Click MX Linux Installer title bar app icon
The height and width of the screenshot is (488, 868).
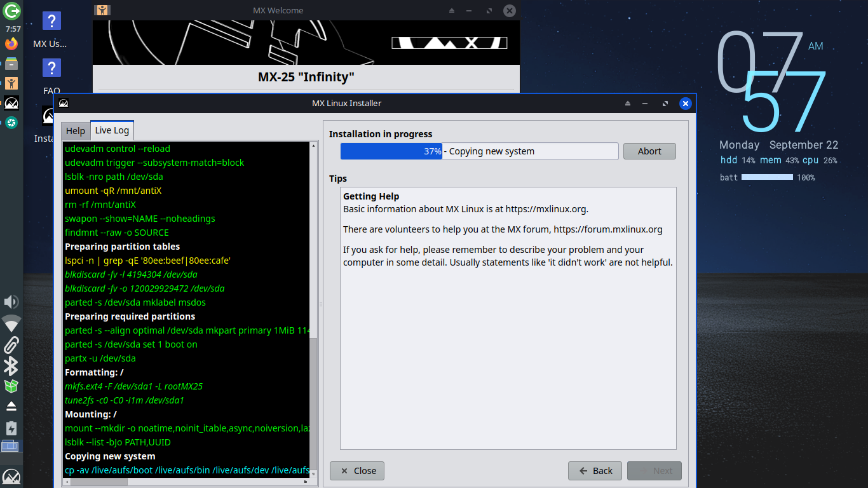pyautogui.click(x=64, y=103)
